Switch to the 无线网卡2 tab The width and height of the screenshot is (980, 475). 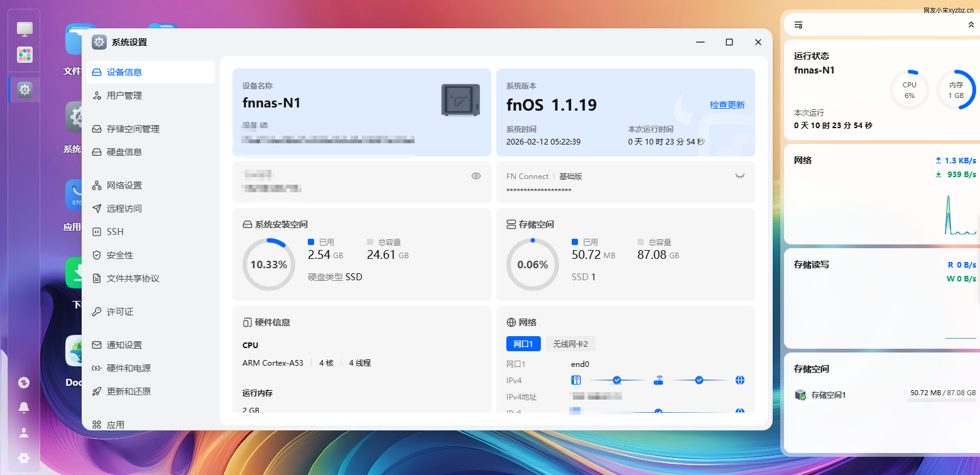[570, 344]
